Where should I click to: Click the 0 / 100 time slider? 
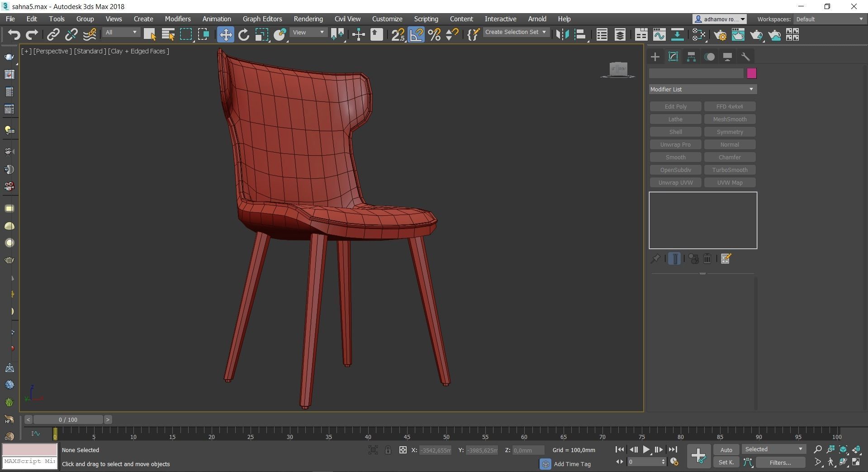[68, 420]
